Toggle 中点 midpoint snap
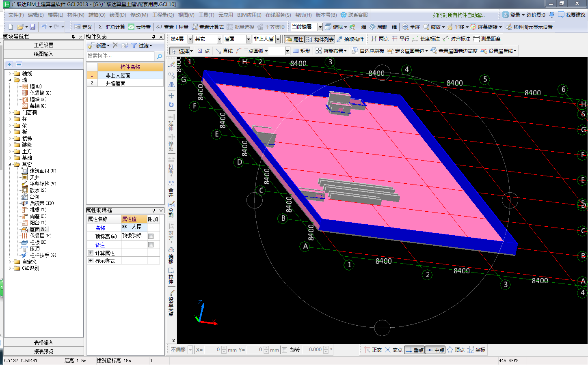The width and height of the screenshot is (588, 365). pos(435,350)
